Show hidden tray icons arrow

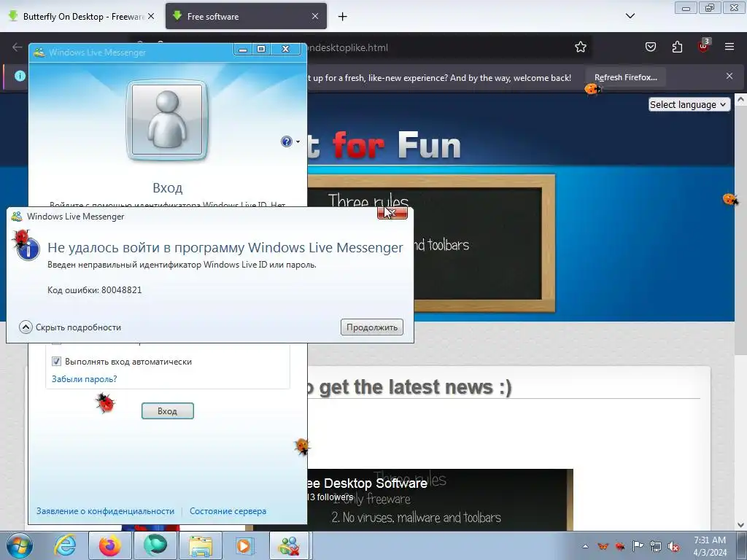[585, 546]
